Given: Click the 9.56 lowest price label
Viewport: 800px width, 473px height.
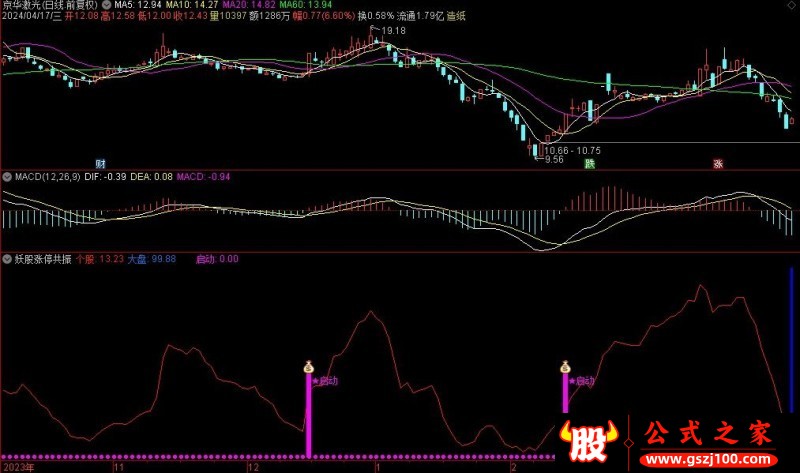Looking at the screenshot, I should pos(554,160).
